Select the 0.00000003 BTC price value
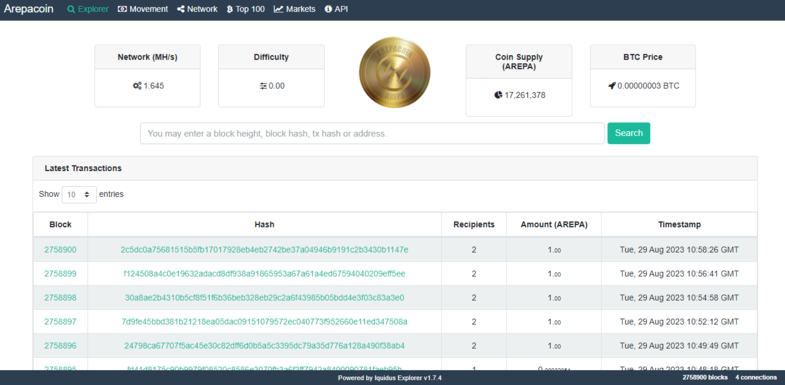This screenshot has width=785, height=385. pyautogui.click(x=648, y=86)
